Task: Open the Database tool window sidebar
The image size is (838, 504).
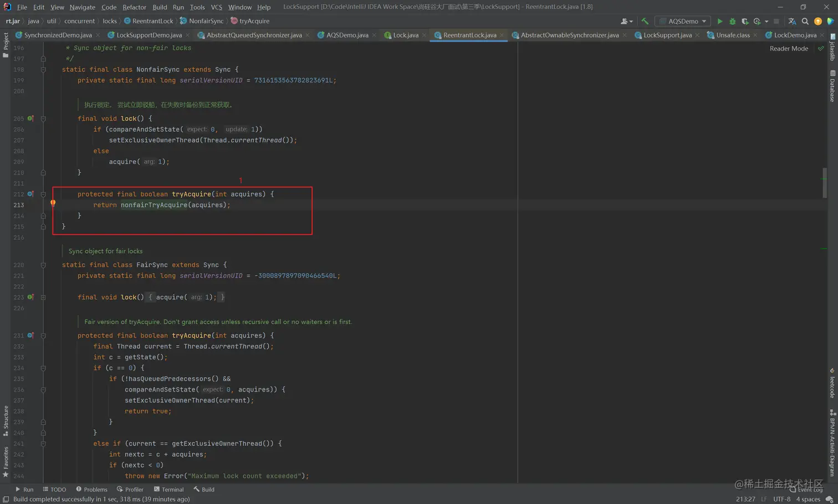Action: 832,86
